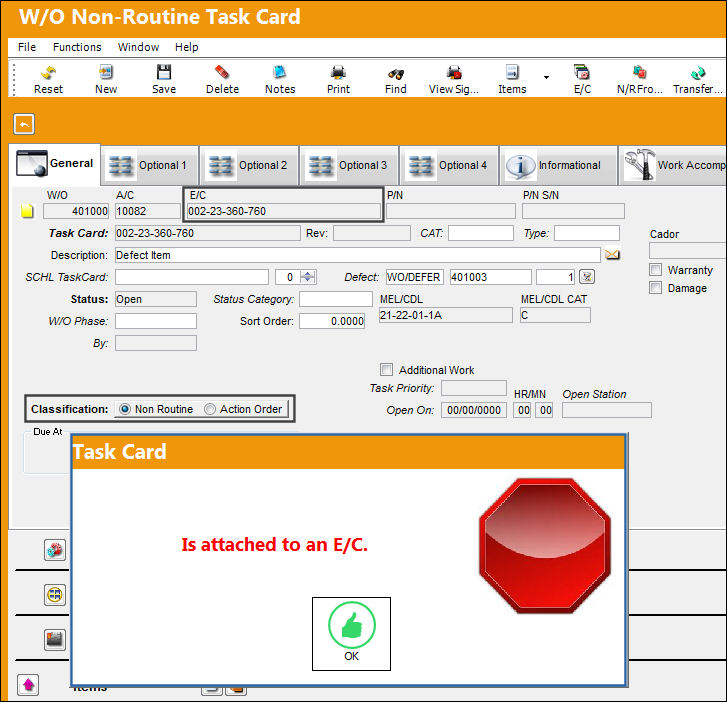
Task: Click the pink up arrow icon
Action: (28, 684)
